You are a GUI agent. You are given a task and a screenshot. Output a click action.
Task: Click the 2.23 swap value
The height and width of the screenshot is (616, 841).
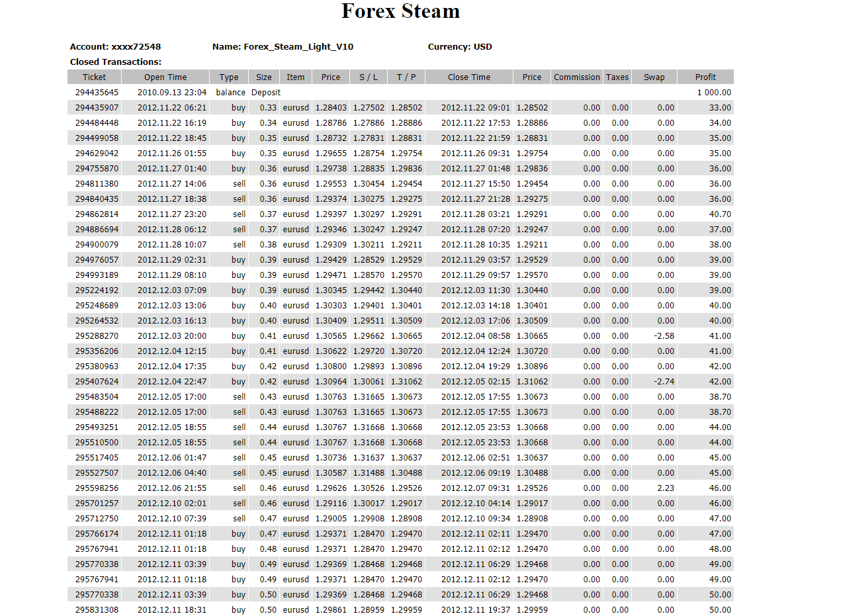(x=666, y=488)
